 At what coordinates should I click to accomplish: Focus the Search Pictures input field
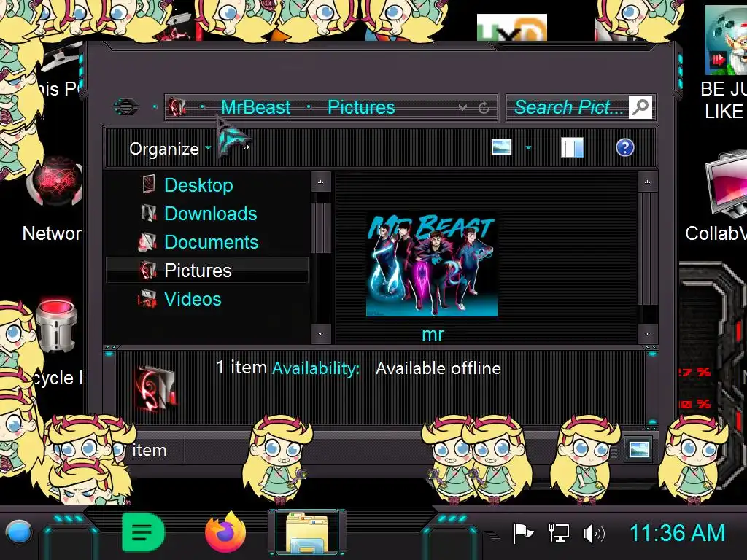(568, 107)
